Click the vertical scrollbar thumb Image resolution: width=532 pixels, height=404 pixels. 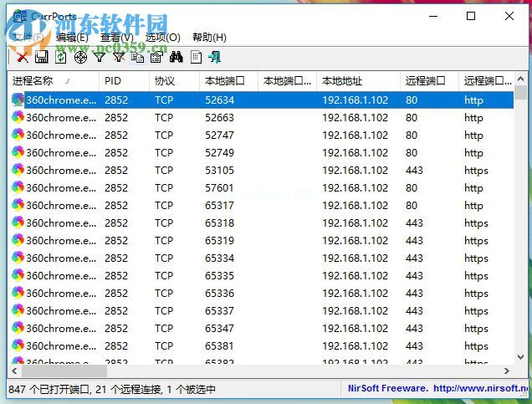520,93
